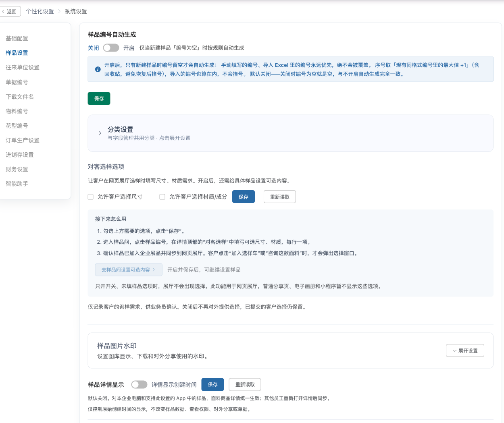Image resolution: width=504 pixels, height=423 pixels.
Task: Toggle the 详情显示创建时间 switch
Action: click(139, 384)
